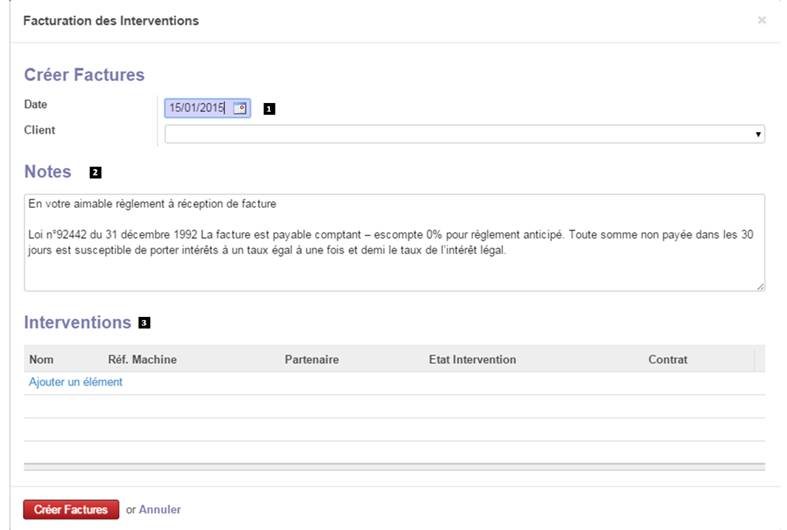Expand the Client dropdown arrow

(x=758, y=134)
